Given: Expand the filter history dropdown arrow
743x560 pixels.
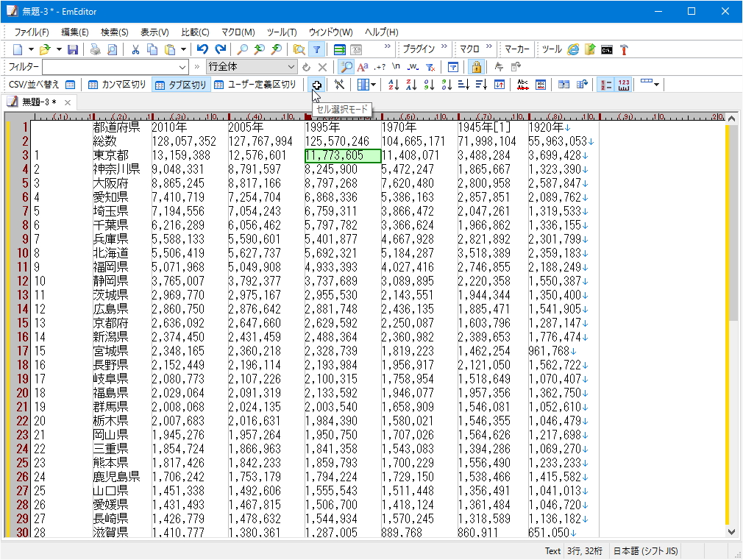Looking at the screenshot, I should (182, 67).
